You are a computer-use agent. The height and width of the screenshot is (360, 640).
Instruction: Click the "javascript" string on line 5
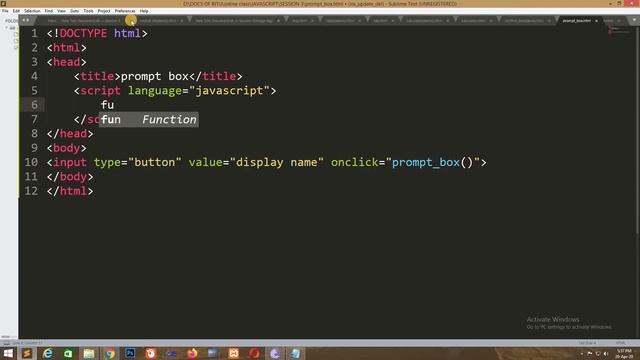coord(229,91)
